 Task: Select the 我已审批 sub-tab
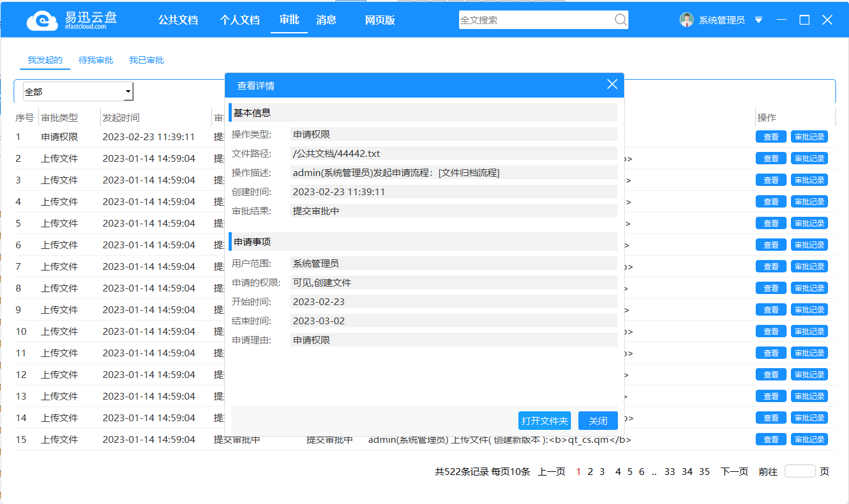click(146, 60)
